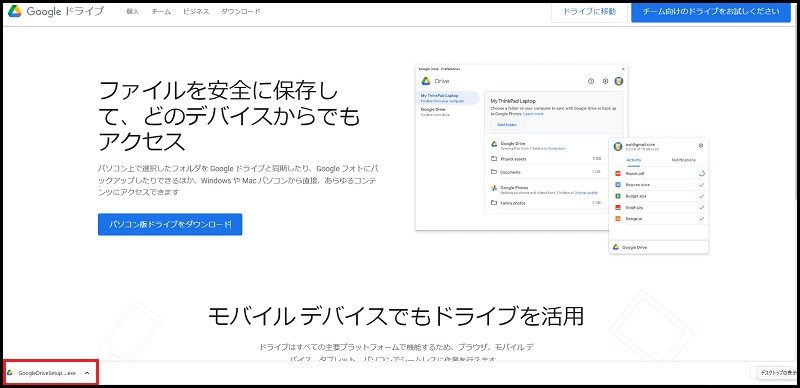Click the Drive icon in download bar
Screen dimensions: 800x388
tap(10, 373)
